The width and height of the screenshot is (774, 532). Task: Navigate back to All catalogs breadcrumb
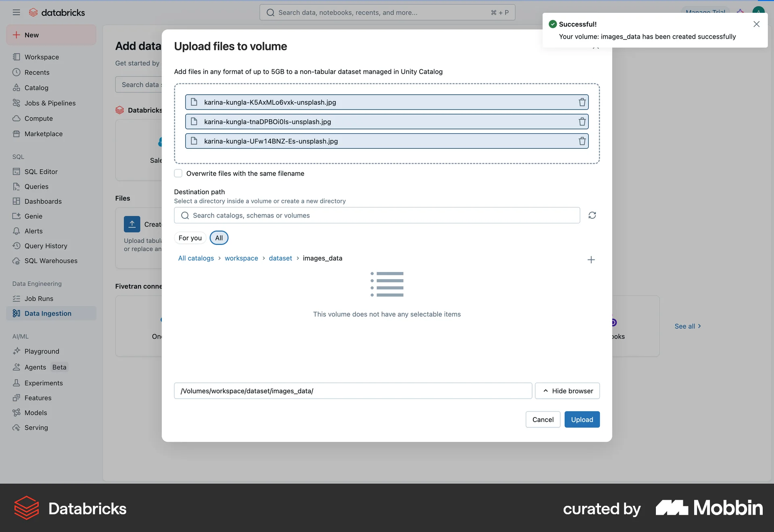pos(196,258)
